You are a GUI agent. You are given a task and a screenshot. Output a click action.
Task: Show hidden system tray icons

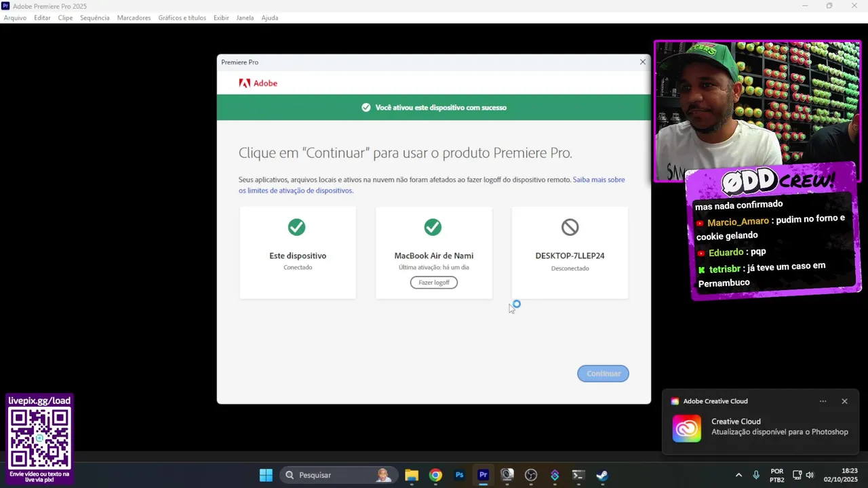pyautogui.click(x=738, y=475)
